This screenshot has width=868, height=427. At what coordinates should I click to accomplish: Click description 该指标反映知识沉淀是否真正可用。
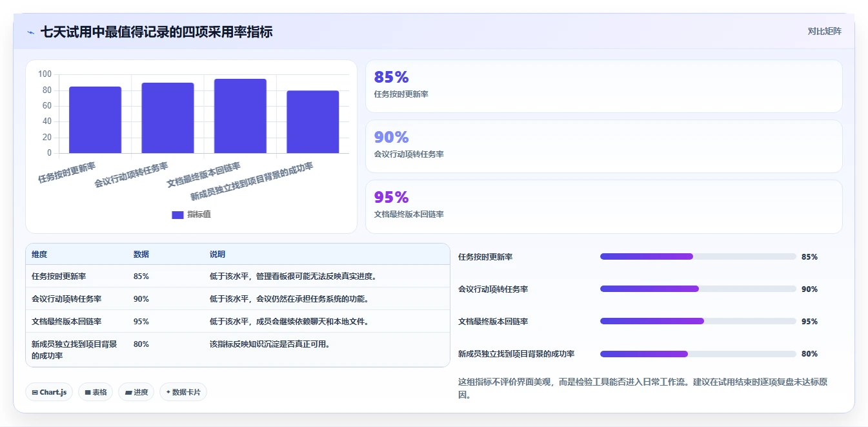point(270,344)
